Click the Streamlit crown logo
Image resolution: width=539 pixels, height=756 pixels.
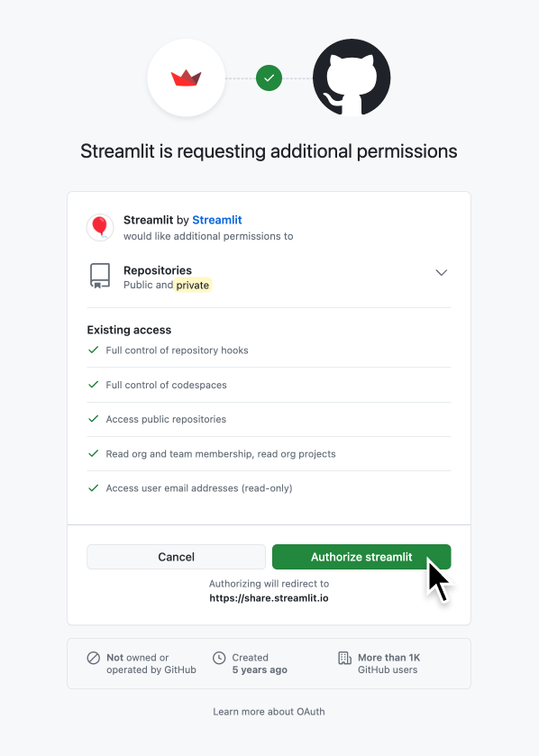187,77
